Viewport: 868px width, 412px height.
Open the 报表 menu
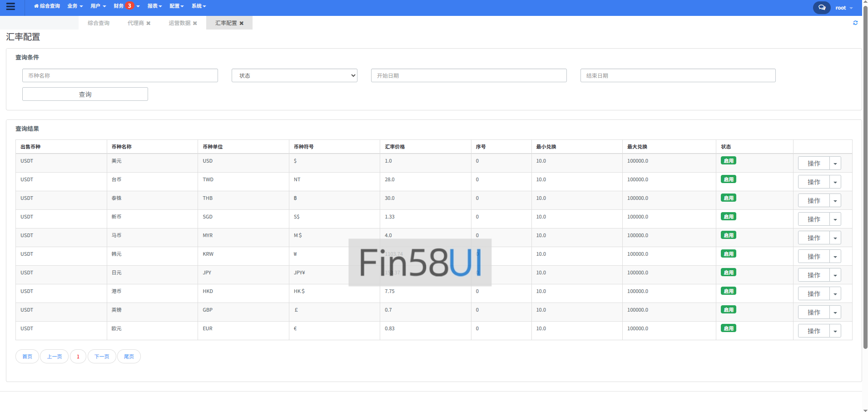154,6
